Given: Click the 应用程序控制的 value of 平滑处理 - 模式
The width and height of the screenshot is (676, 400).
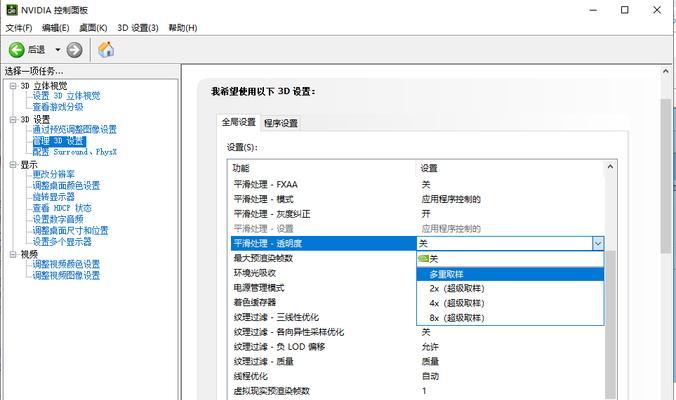Looking at the screenshot, I should coord(451,199).
